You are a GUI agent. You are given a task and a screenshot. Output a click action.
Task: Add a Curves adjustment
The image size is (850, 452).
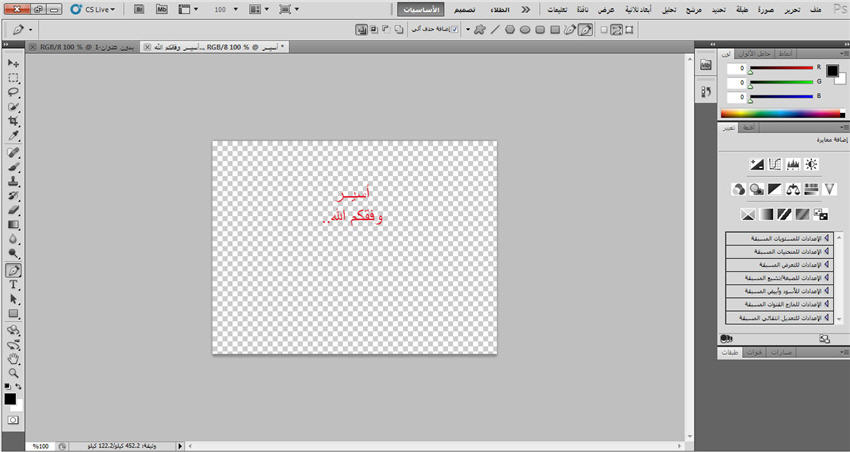pos(775,164)
